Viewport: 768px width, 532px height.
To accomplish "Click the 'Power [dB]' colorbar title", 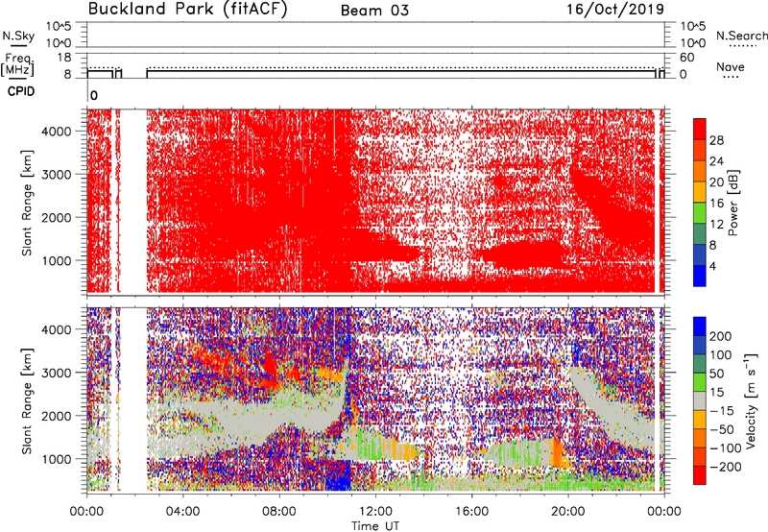I will 732,203.
